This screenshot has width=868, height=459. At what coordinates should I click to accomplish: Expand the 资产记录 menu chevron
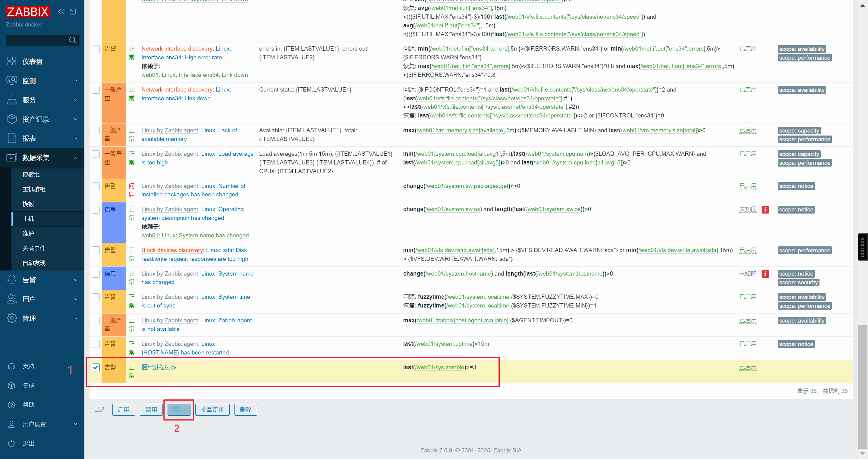point(76,119)
